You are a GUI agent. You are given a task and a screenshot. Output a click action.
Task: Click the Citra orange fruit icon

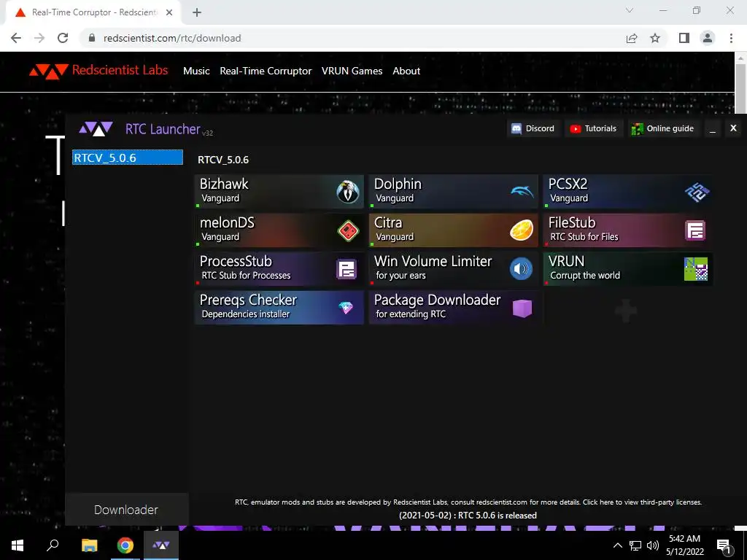point(522,230)
